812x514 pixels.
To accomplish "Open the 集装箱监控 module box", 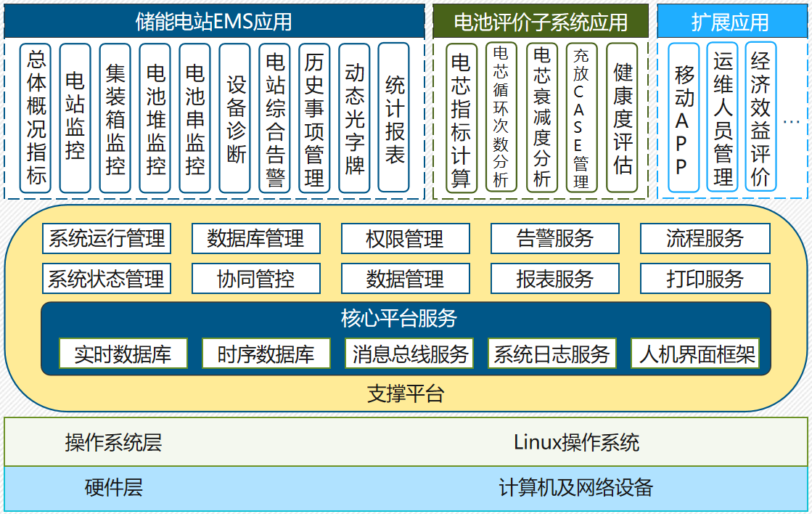I will point(115,118).
